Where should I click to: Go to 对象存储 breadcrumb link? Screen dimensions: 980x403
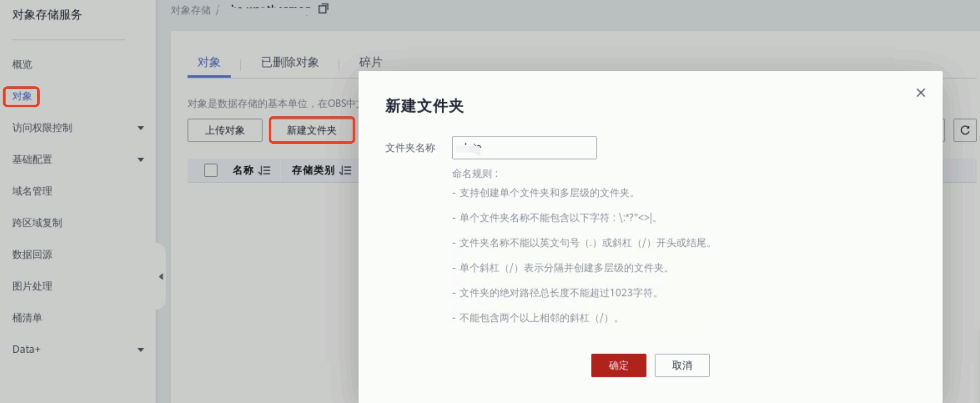click(x=191, y=10)
